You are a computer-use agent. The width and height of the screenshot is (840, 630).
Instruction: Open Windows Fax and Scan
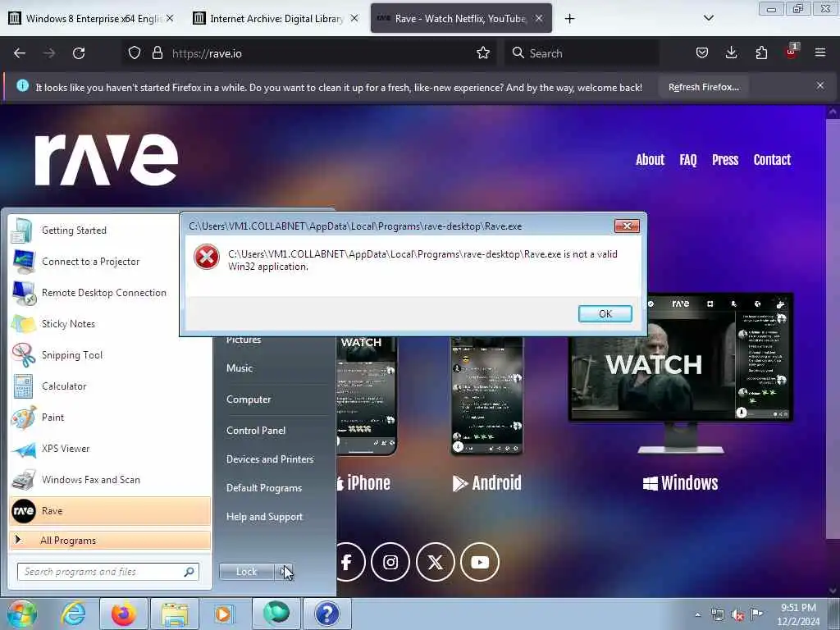tap(110, 479)
